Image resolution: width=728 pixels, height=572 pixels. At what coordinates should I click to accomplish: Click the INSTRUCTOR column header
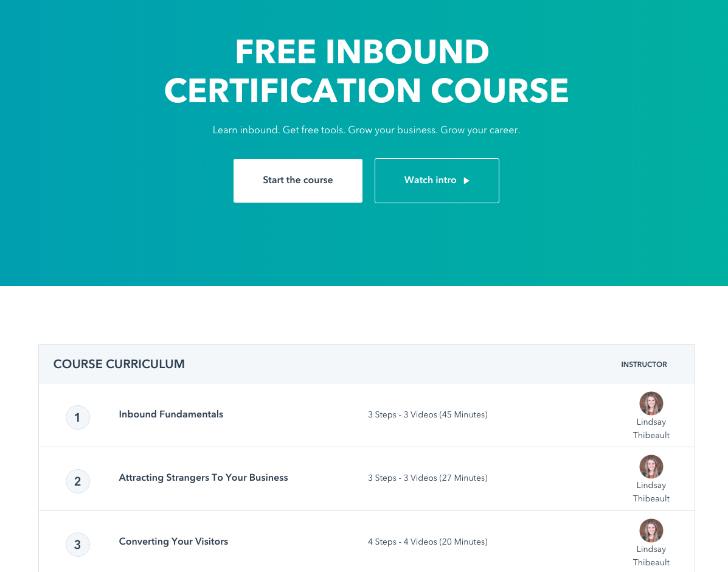click(x=644, y=364)
